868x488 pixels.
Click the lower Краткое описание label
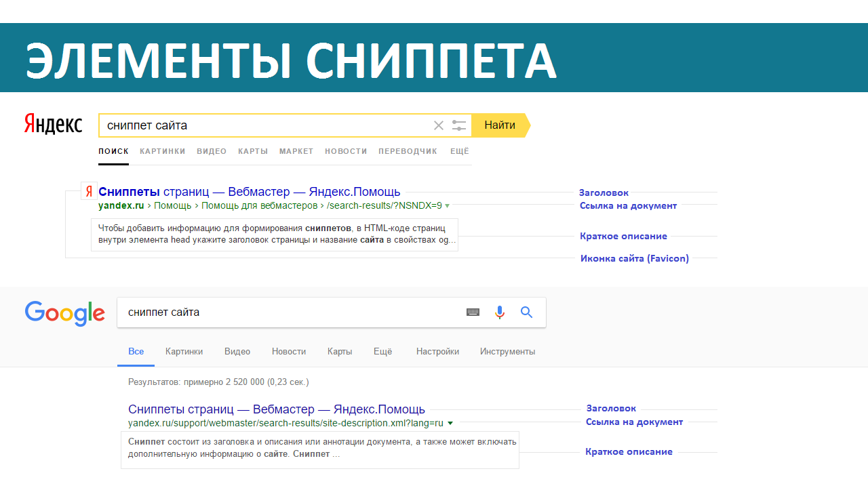[629, 452]
